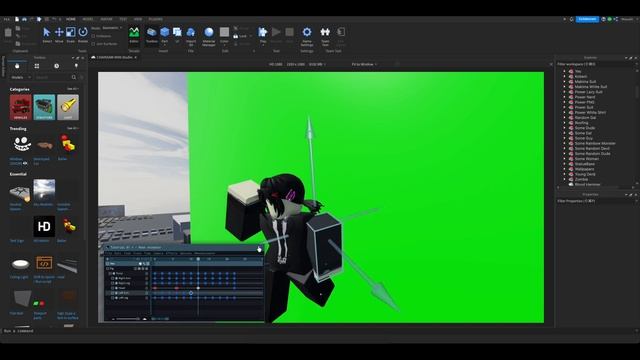
Task: Open the VIEW ribbon tab
Action: (x=138, y=19)
